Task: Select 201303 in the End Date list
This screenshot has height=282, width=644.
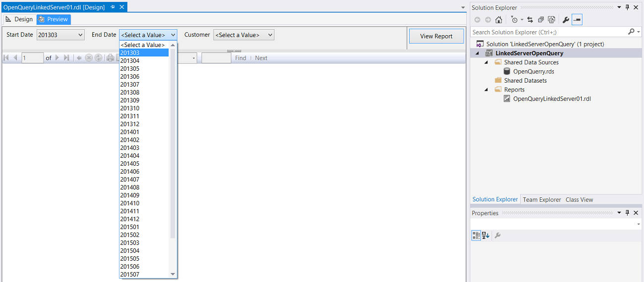Action: pyautogui.click(x=144, y=52)
